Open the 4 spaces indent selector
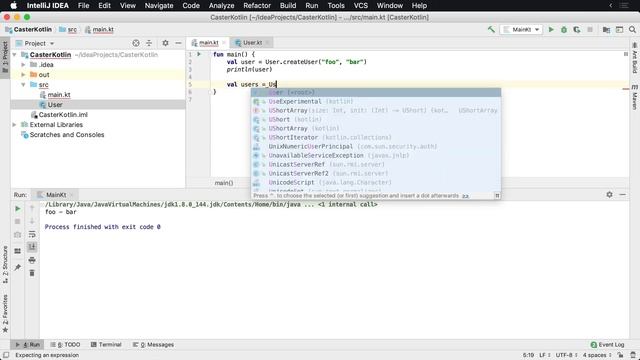 tap(597, 355)
